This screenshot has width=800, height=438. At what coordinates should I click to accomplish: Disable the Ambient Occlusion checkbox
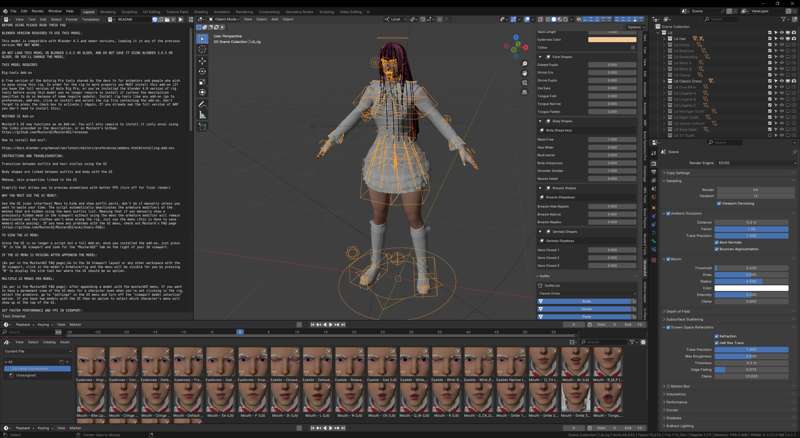click(668, 213)
